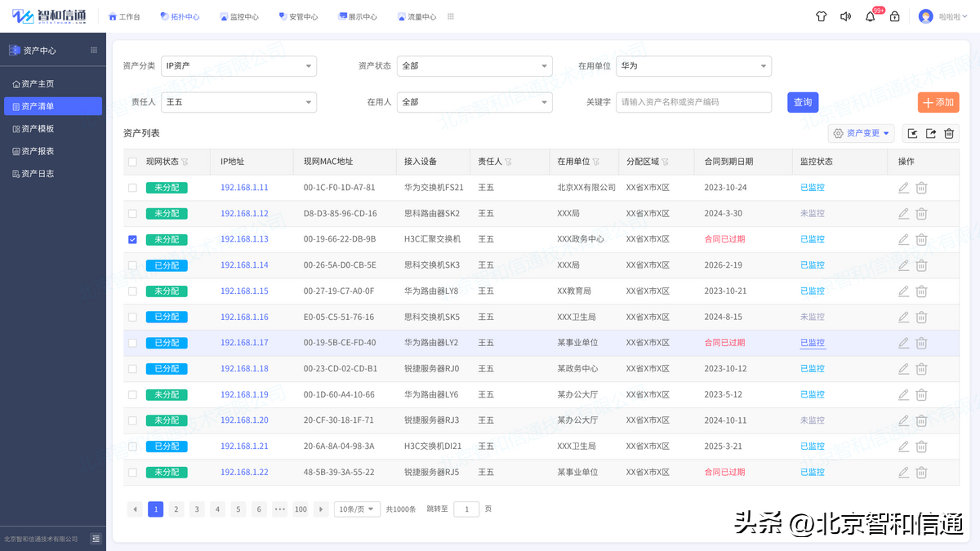Click the orange 添加 button
980x551 pixels.
938,102
